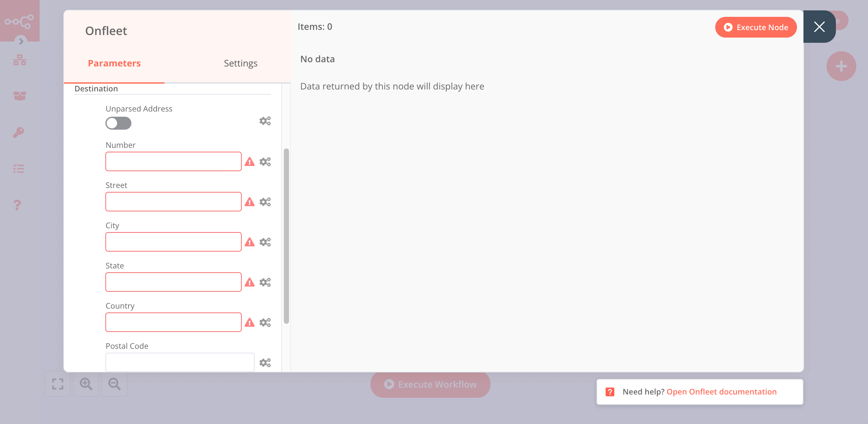Click warning icon beside Number field
The width and height of the screenshot is (868, 424).
249,162
